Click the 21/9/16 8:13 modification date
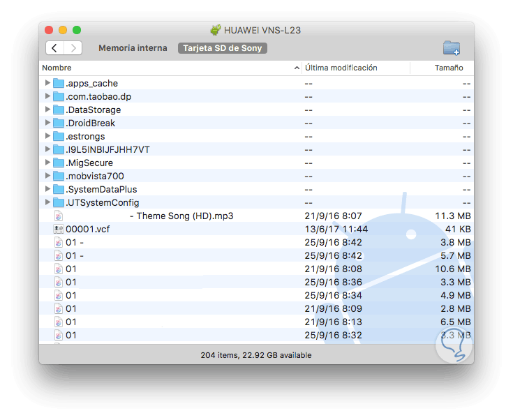This screenshot has width=513, height=420. pyautogui.click(x=334, y=322)
